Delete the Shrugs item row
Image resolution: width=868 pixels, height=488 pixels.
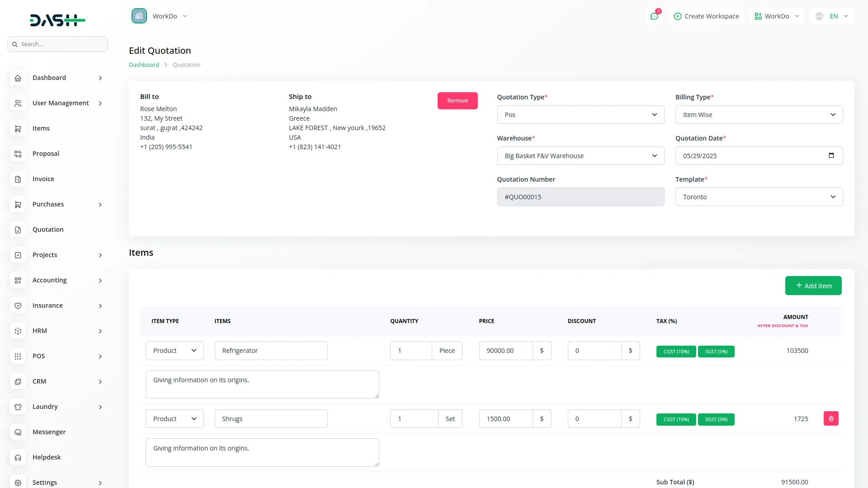coord(831,418)
